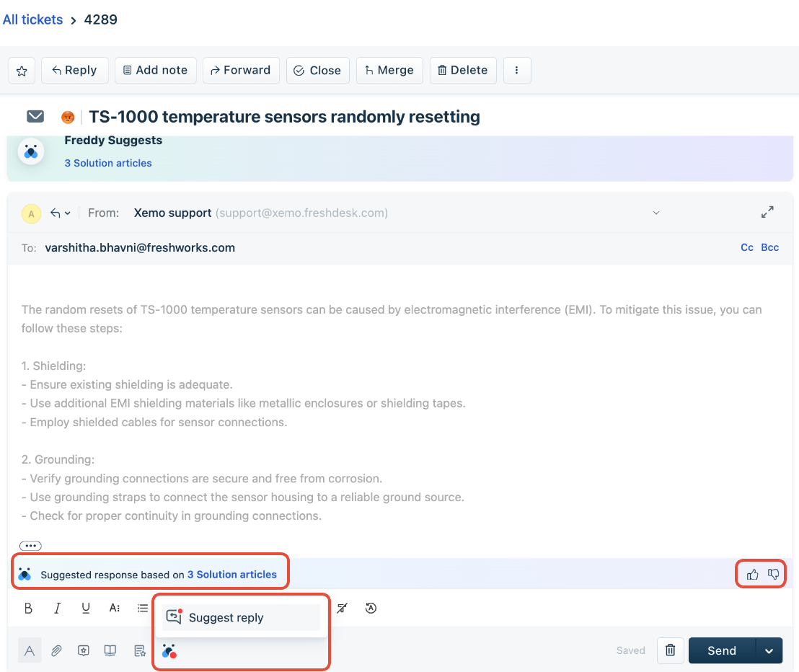Add Bcc recipients

tap(770, 247)
